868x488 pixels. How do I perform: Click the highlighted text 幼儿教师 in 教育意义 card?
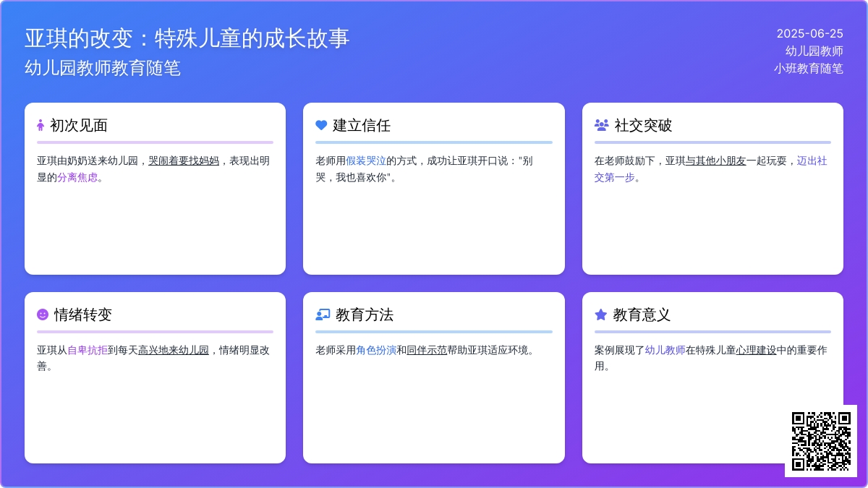(665, 350)
